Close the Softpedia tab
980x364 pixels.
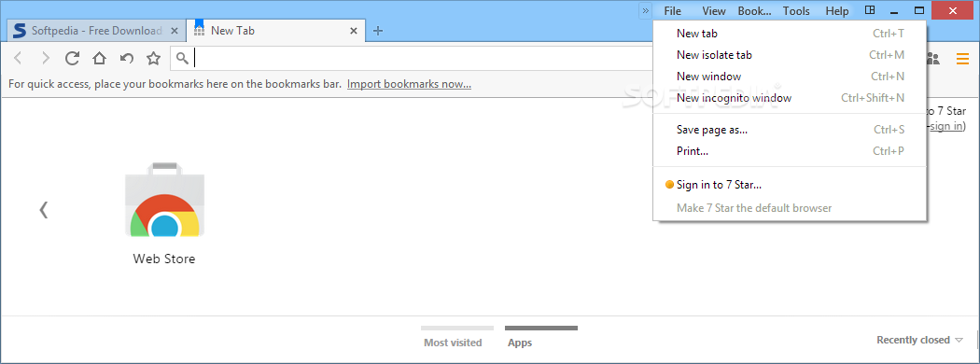[175, 31]
